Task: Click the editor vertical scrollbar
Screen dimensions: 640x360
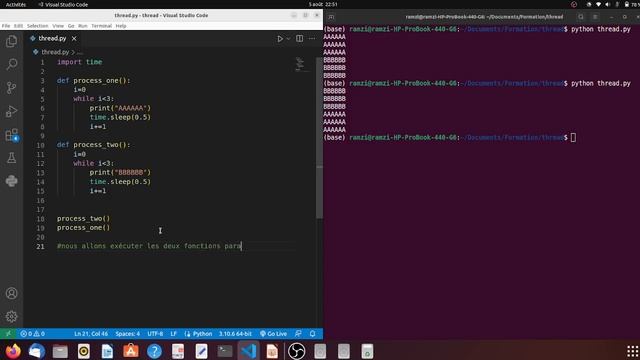Action: point(319,139)
